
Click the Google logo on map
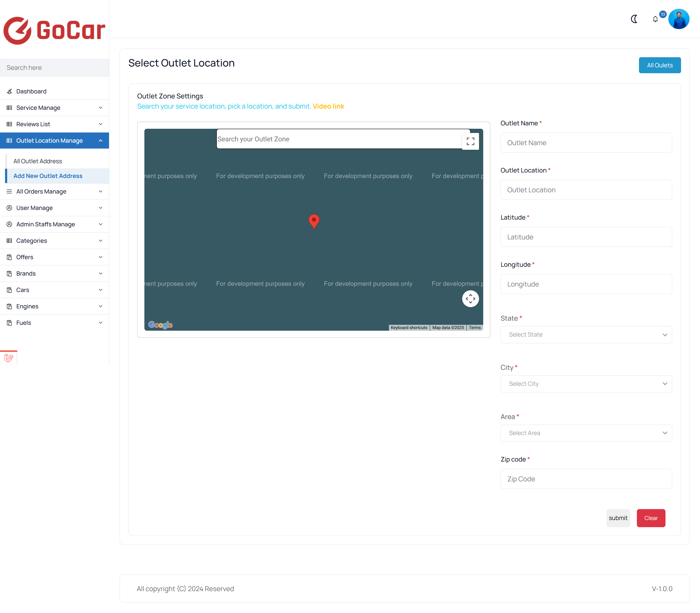click(160, 325)
